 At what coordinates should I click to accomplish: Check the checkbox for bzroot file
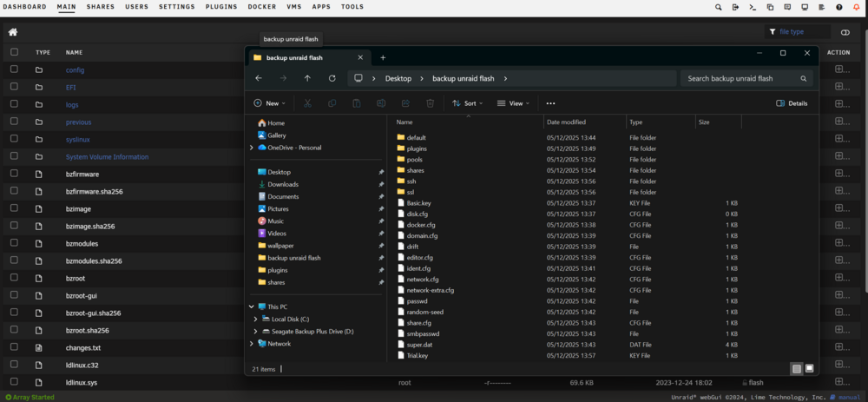(x=14, y=278)
